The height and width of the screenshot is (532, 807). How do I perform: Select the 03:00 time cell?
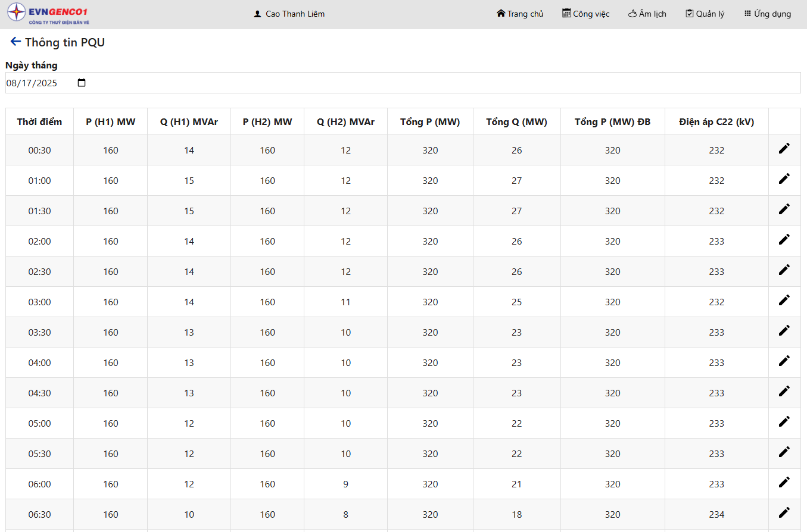(39, 302)
